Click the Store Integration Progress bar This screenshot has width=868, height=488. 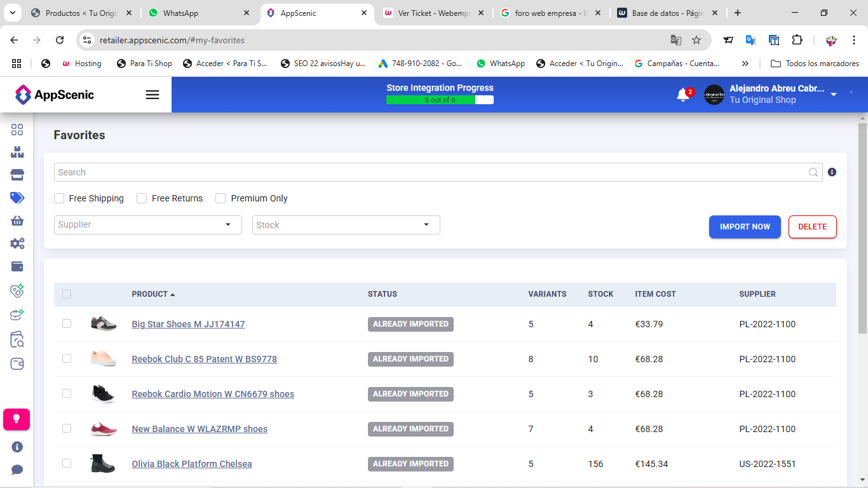[440, 100]
